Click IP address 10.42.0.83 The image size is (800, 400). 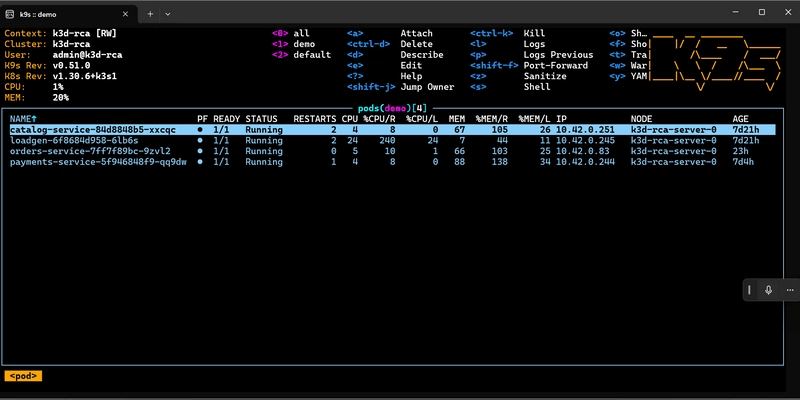pos(583,151)
